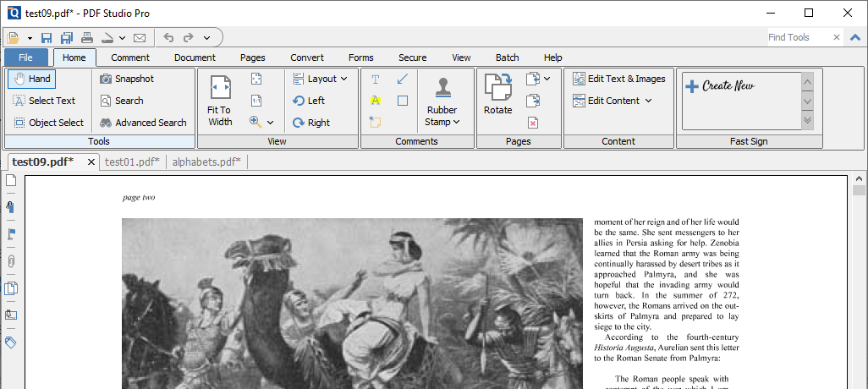
Task: Open Advanced Search binoculars tool
Action: click(x=143, y=123)
